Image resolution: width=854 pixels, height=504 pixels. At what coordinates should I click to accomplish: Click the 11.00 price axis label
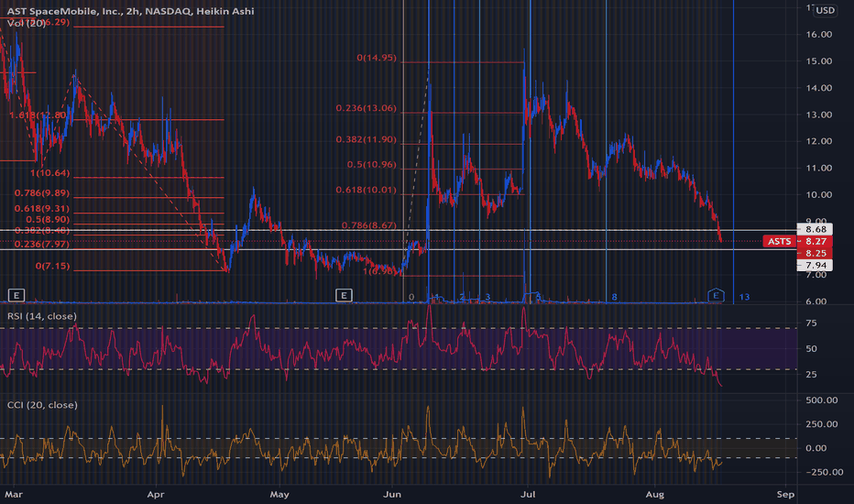tap(818, 168)
